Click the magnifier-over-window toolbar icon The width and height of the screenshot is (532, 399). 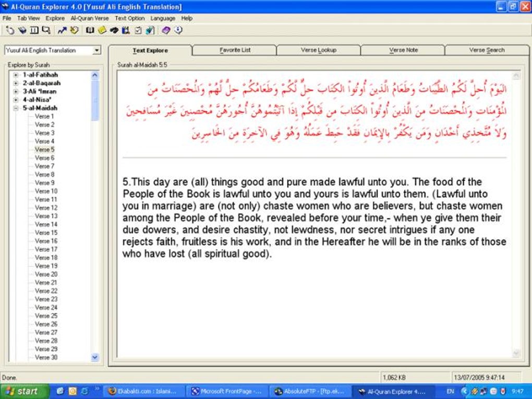(x=46, y=31)
